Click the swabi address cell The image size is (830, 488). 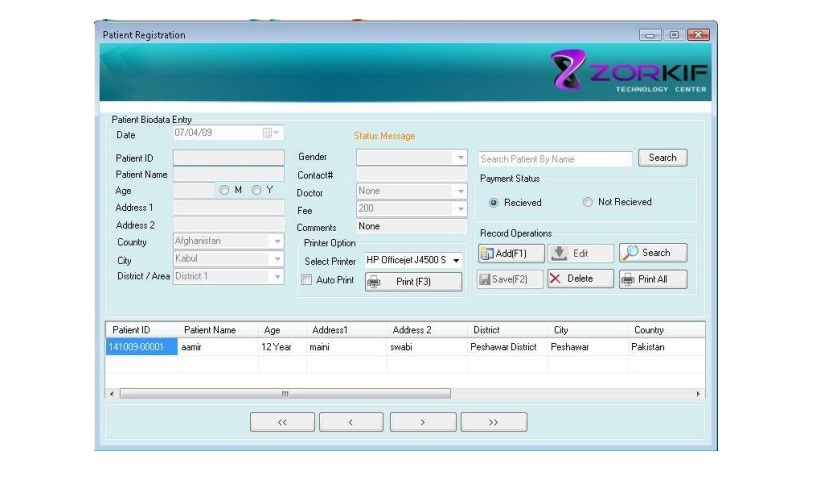pyautogui.click(x=427, y=347)
